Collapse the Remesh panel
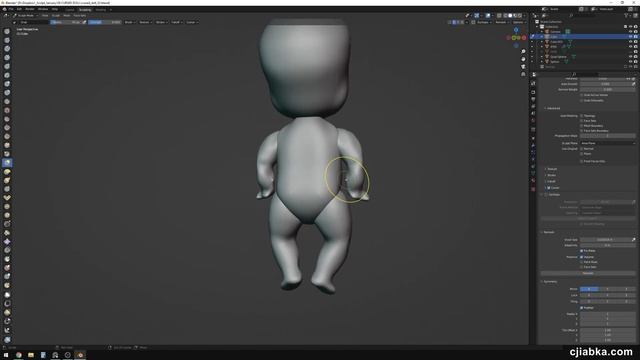 coord(548,232)
